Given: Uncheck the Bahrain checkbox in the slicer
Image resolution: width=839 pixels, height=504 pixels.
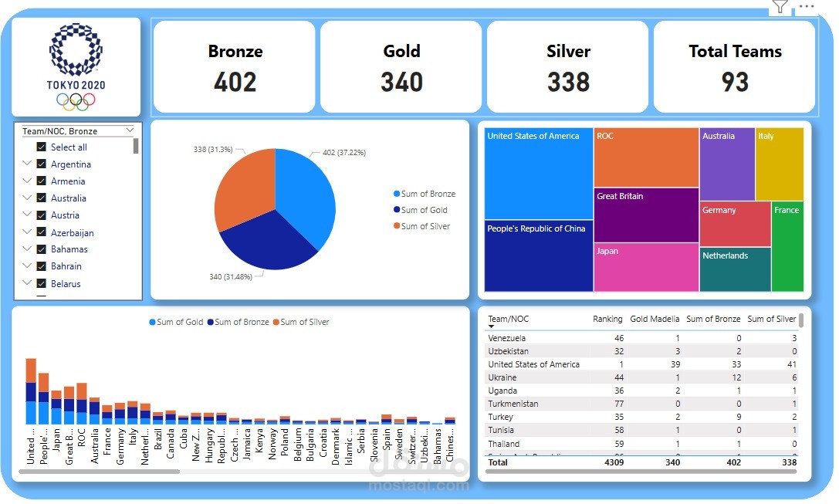Looking at the screenshot, I should 39,266.
